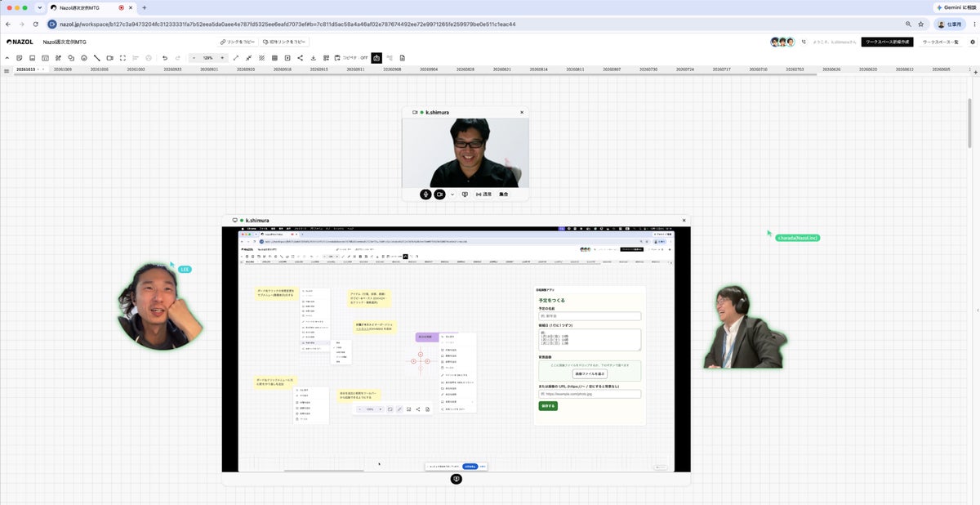980x505 pixels.
Task: Click the 通常 mode button in video panel
Action: click(483, 194)
